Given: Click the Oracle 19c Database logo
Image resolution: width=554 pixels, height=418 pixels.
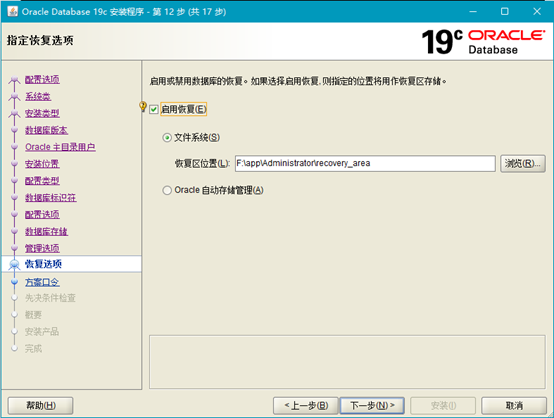Looking at the screenshot, I should coord(483,42).
